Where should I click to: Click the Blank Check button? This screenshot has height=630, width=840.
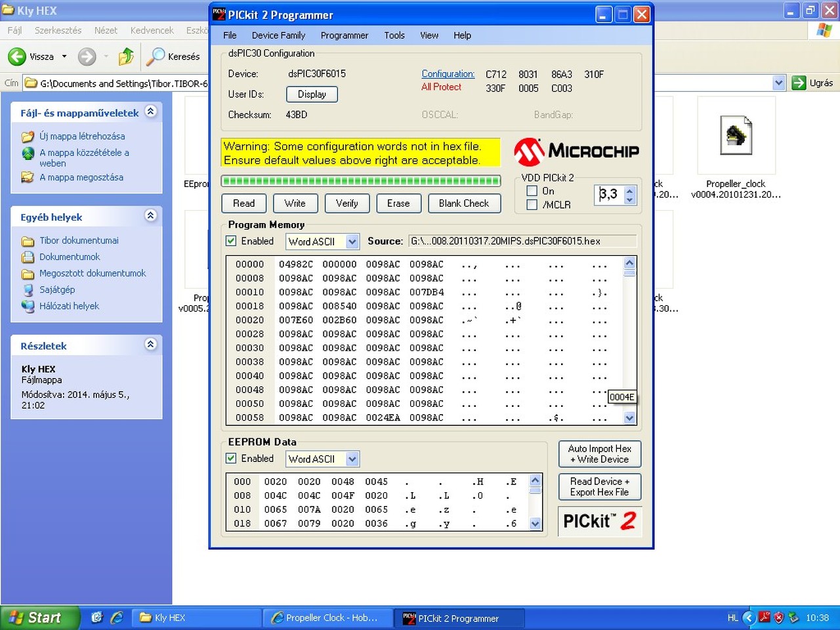pyautogui.click(x=464, y=203)
